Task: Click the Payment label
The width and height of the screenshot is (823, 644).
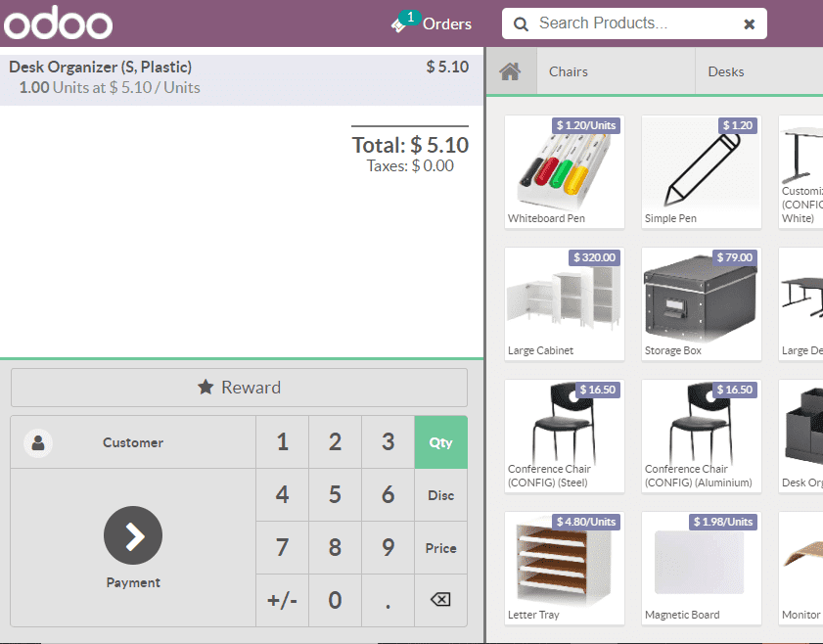Action: pos(133,582)
